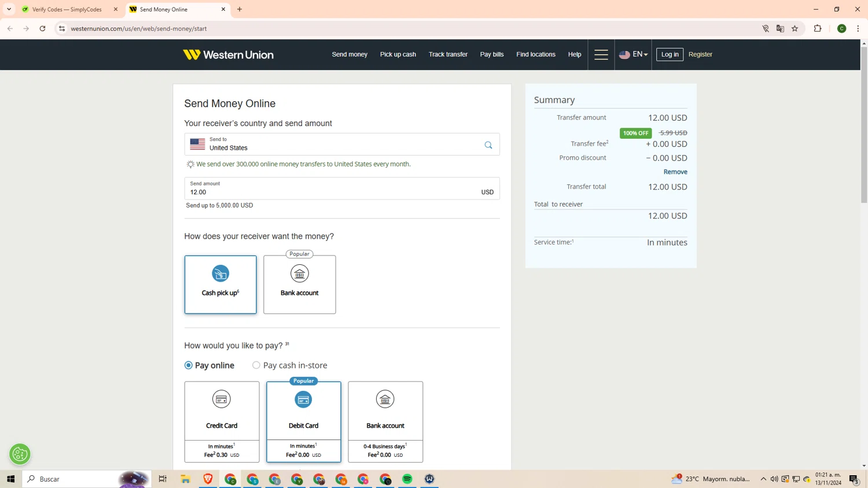This screenshot has width=868, height=488.
Task: Click the volume icon in system tray
Action: (774, 479)
